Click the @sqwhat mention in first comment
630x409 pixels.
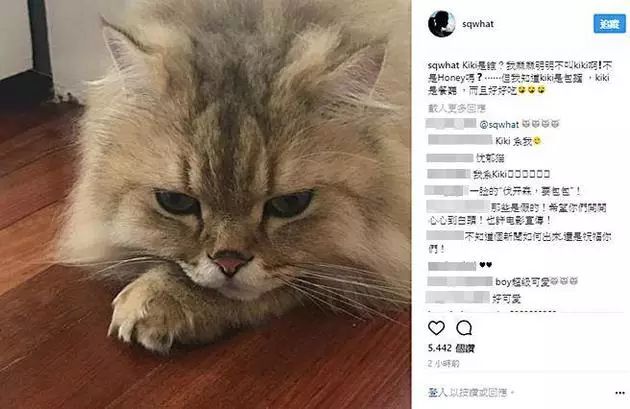[x=499, y=125]
